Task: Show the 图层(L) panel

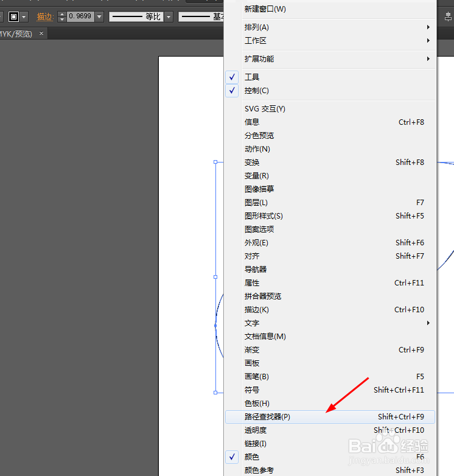Action: click(330, 203)
